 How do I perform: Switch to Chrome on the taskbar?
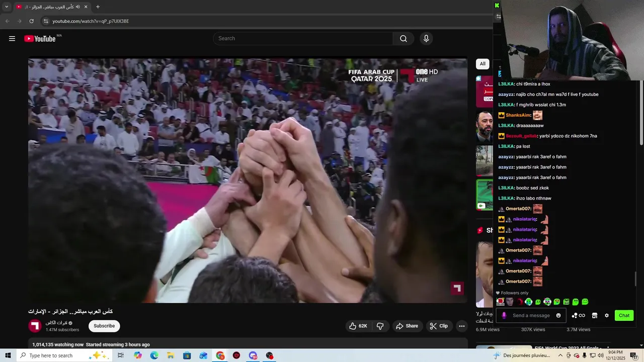[220, 355]
